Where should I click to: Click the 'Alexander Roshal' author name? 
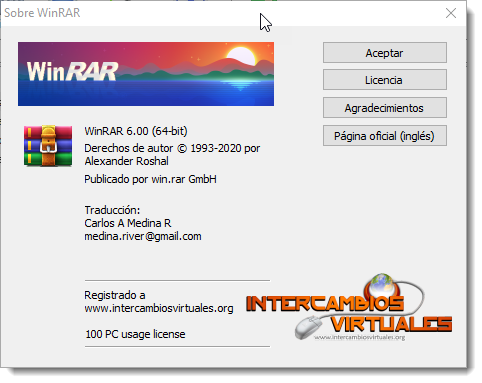126,161
